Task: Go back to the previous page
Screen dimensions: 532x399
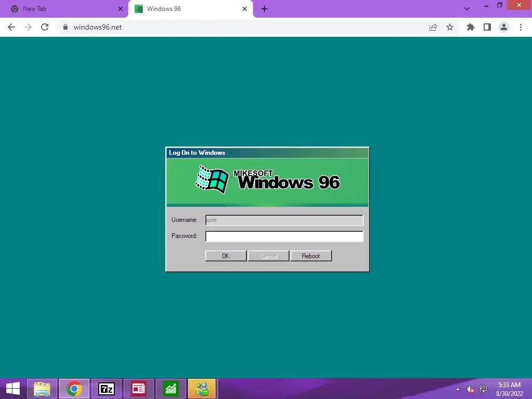Action: pyautogui.click(x=11, y=27)
